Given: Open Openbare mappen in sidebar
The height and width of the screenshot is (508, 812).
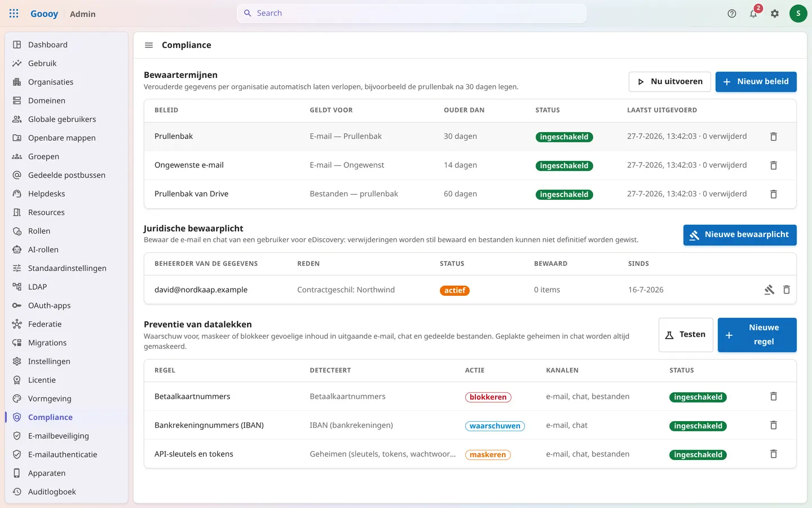Looking at the screenshot, I should pyautogui.click(x=67, y=138).
